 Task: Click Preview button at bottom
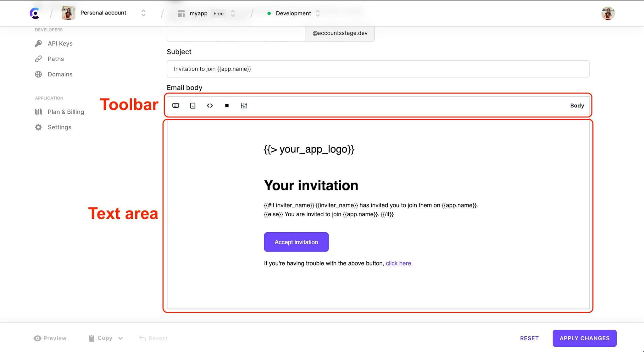[50, 338]
